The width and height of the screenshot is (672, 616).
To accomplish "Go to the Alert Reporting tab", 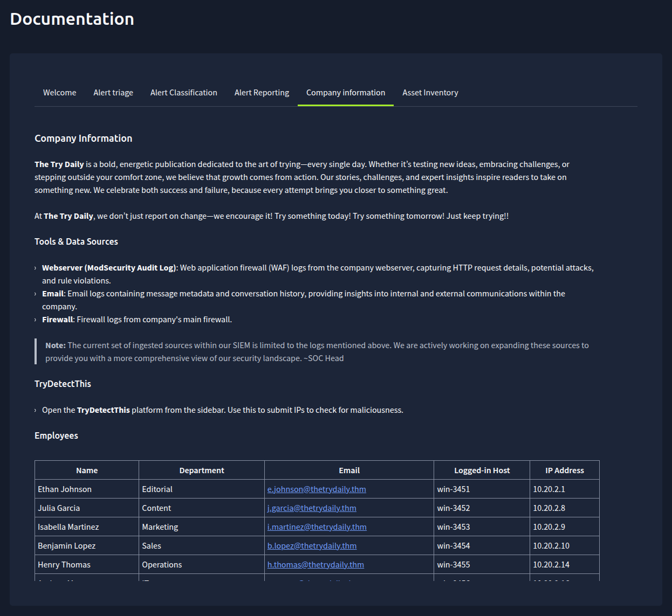I will [x=262, y=93].
